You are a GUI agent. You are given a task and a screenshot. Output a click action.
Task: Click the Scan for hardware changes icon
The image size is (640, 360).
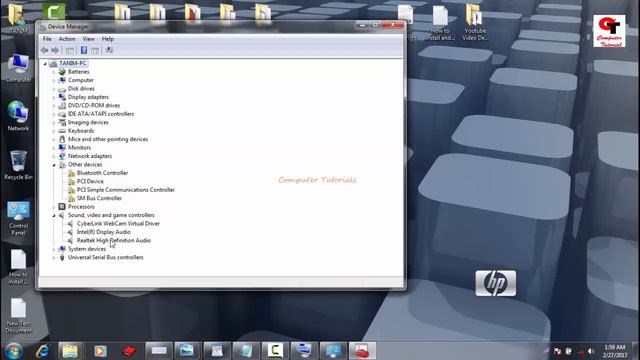pos(109,50)
